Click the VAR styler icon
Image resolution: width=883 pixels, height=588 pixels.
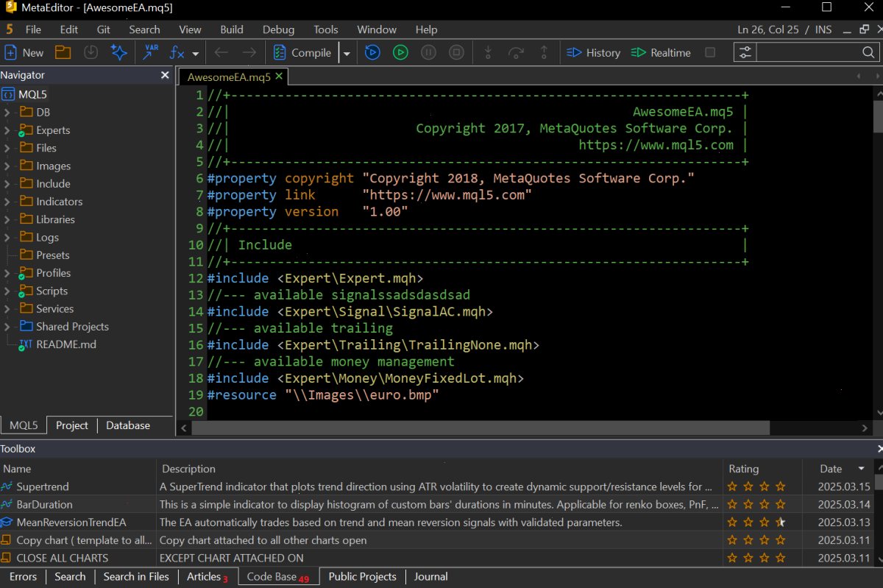(151, 52)
